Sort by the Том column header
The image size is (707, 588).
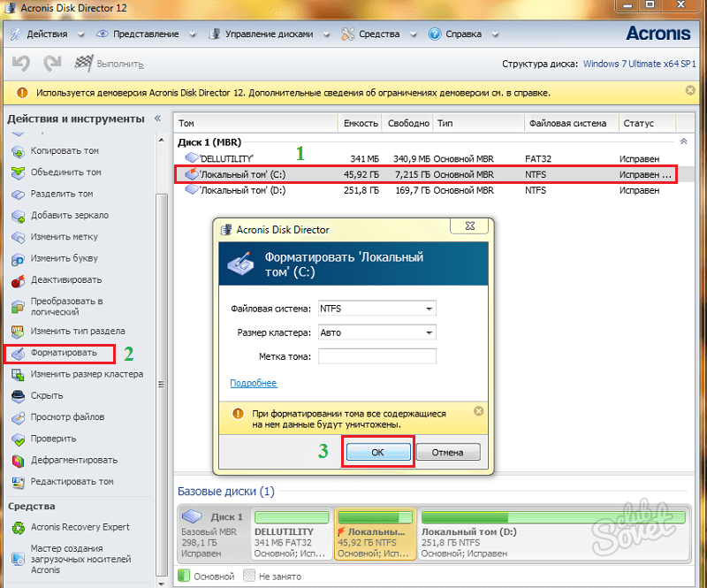click(256, 123)
